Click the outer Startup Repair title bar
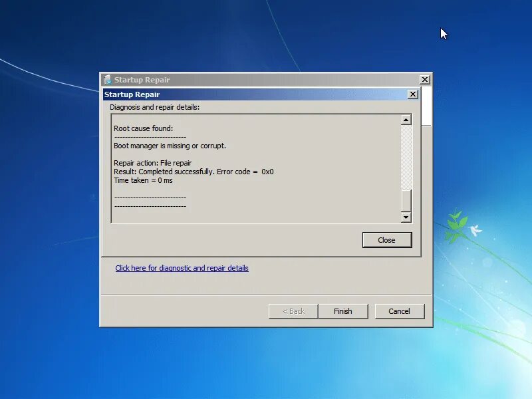 tap(266, 79)
